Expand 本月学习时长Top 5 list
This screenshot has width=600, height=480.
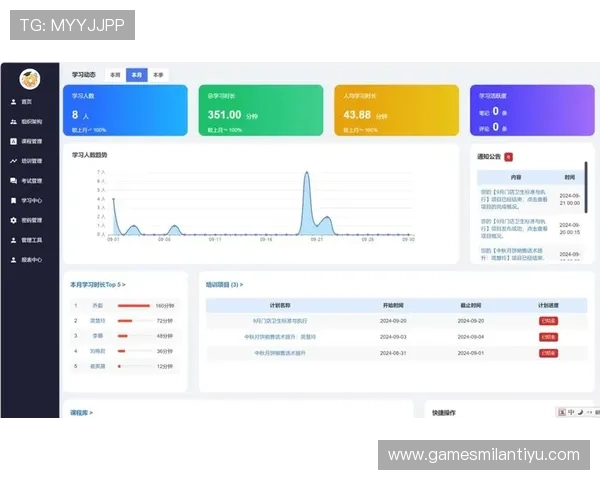[98, 285]
